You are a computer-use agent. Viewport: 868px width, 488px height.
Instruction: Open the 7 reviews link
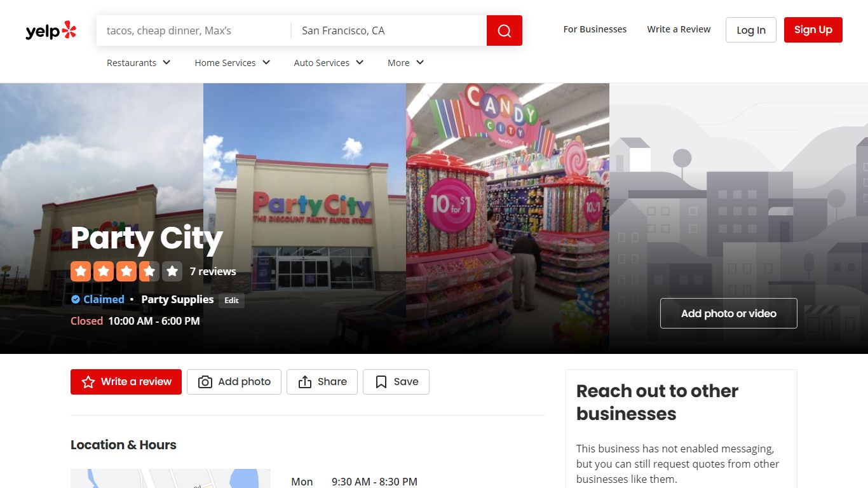(213, 271)
